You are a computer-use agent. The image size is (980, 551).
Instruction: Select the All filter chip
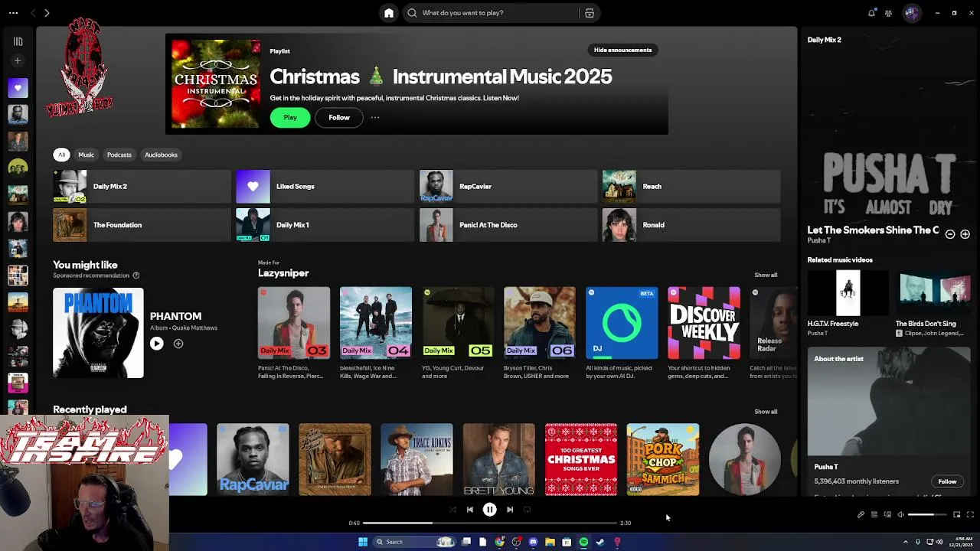pos(62,155)
